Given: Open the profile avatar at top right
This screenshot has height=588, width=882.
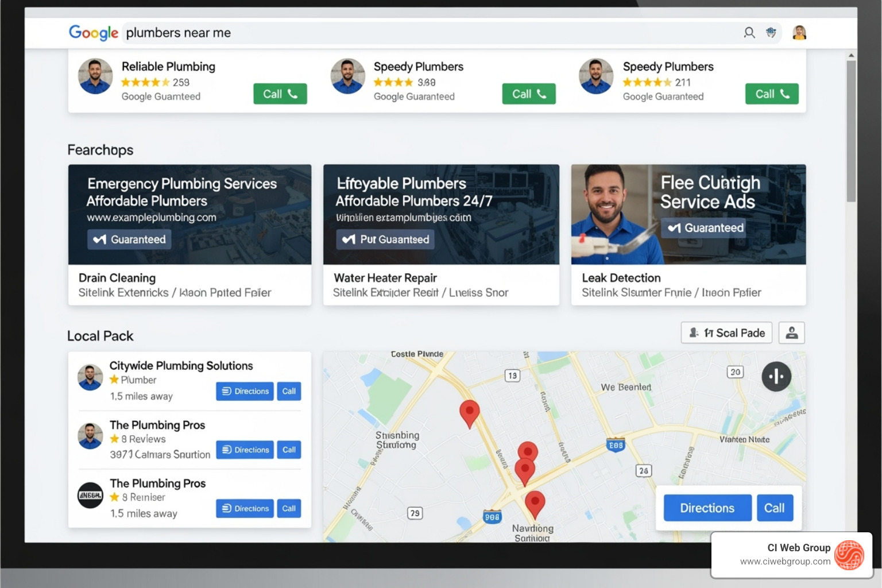Looking at the screenshot, I should point(799,33).
